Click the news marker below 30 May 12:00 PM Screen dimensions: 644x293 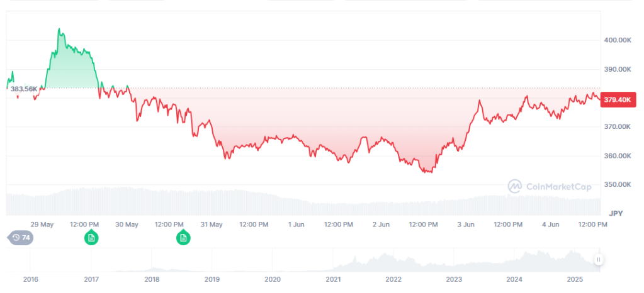point(183,238)
